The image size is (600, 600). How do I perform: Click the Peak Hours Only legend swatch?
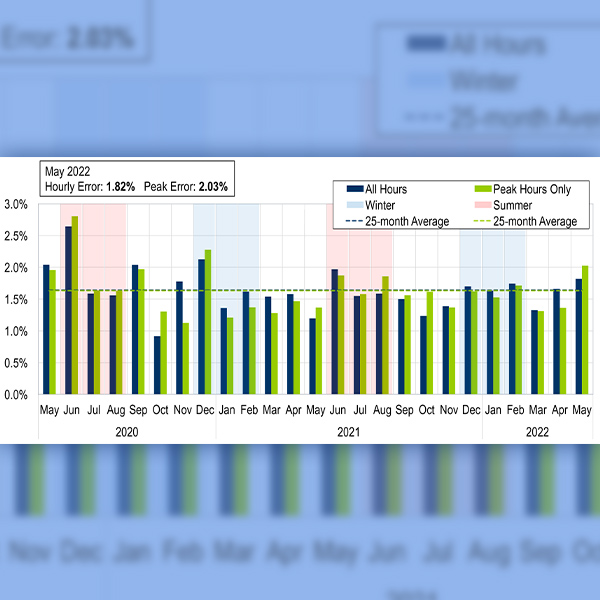pos(477,189)
